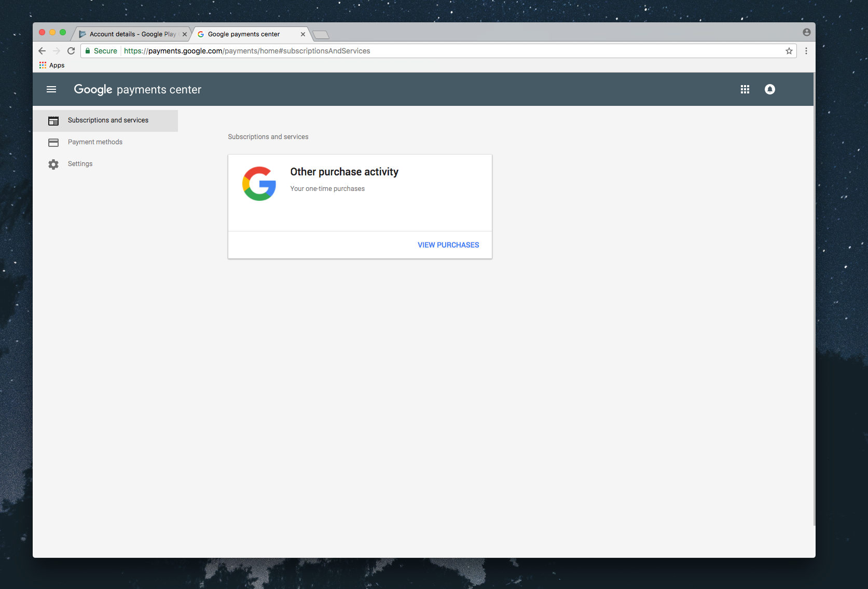
Task: Open the hamburger navigation menu
Action: (51, 89)
